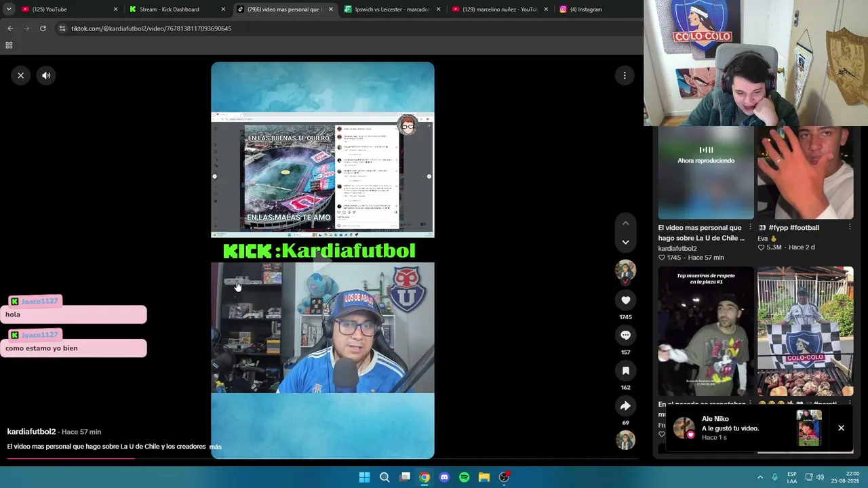Go to the next video
This screenshot has height=488, width=868.
click(625, 242)
